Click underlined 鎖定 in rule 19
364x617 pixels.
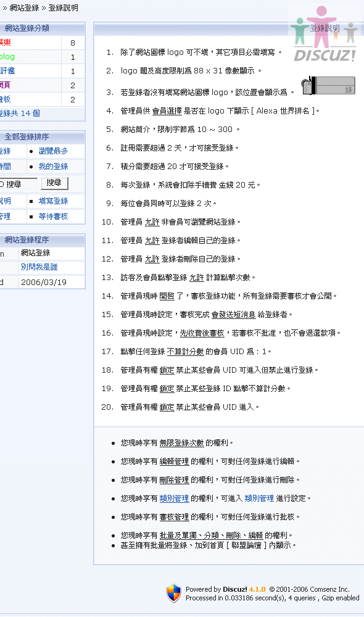(167, 388)
